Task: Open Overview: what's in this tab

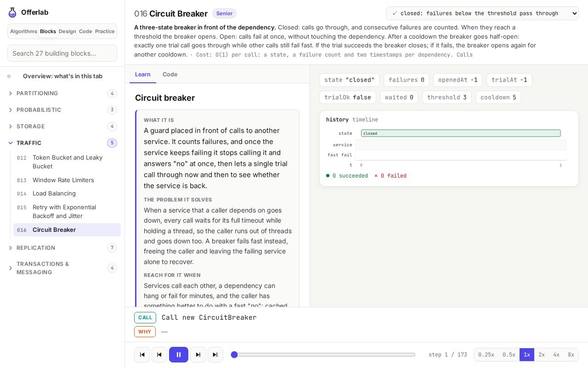Action: point(62,76)
